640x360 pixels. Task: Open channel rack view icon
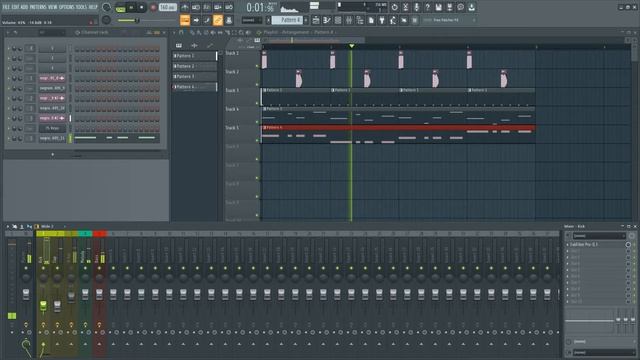(338, 20)
